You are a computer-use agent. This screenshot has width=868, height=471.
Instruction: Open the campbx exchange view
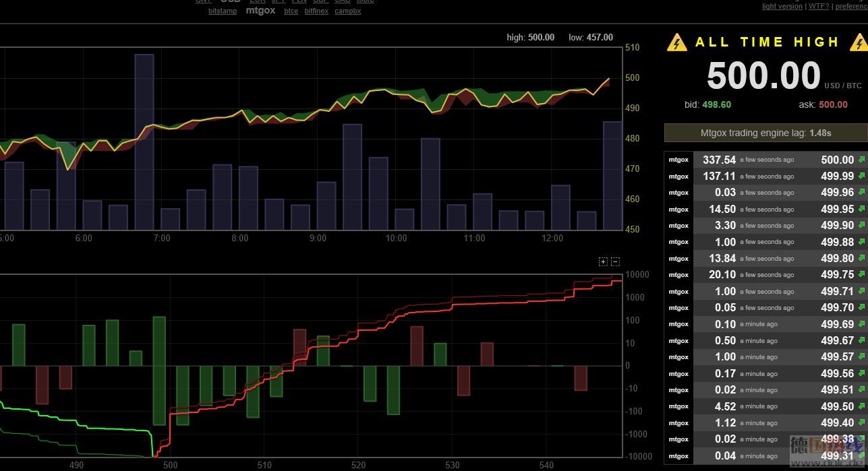tap(347, 11)
